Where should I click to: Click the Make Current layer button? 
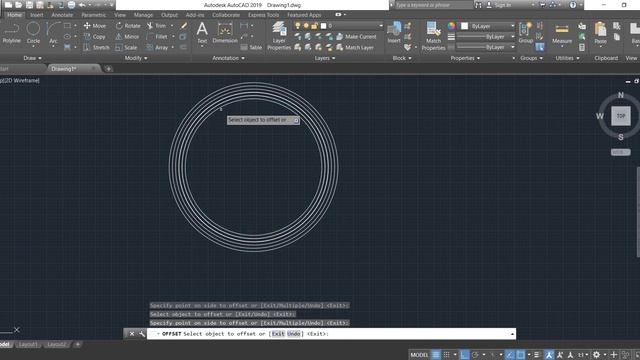[x=356, y=37]
